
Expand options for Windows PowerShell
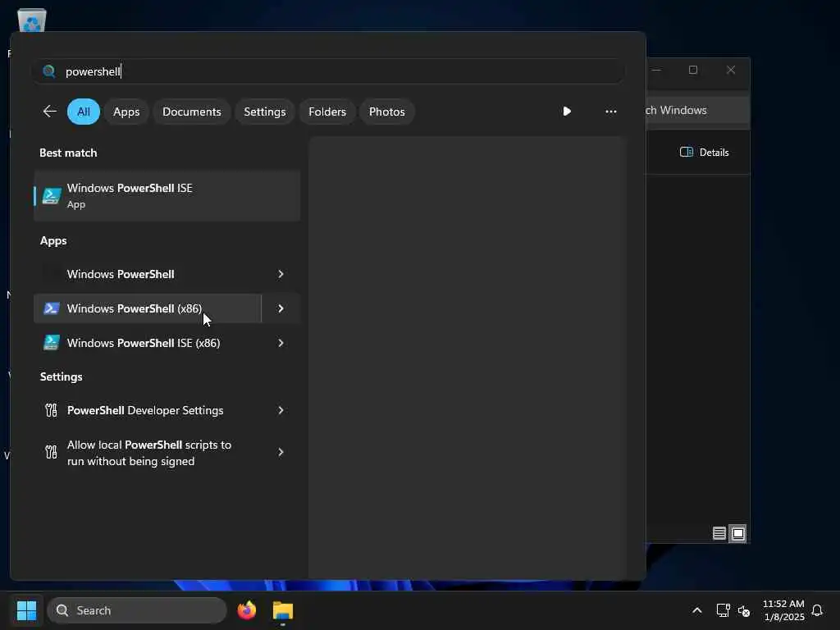point(281,274)
